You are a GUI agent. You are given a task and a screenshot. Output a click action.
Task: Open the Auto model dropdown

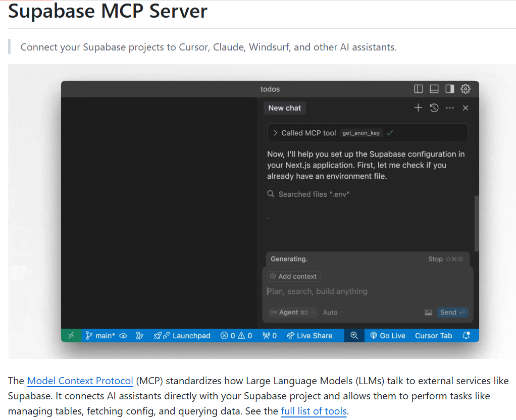333,312
